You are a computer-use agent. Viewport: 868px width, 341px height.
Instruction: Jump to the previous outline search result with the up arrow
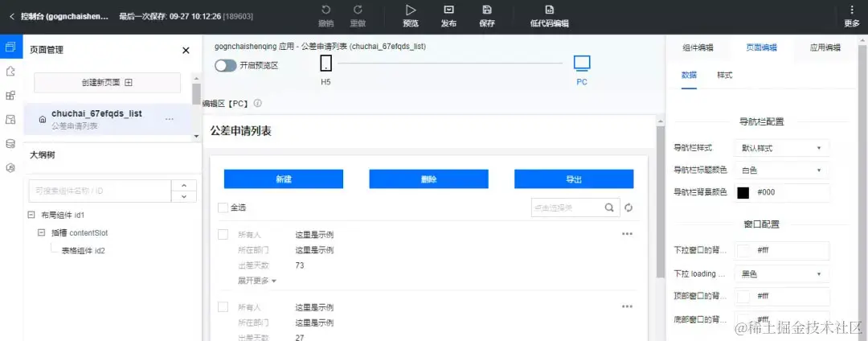point(184,186)
